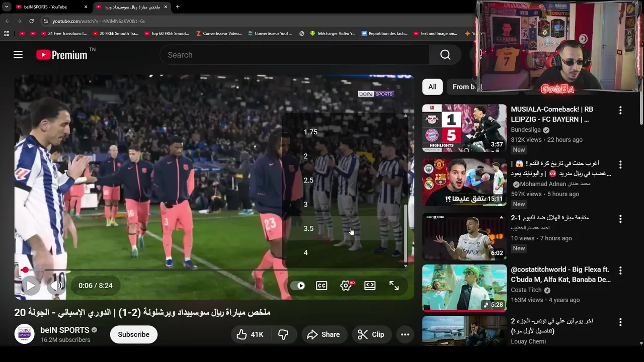This screenshot has height=362, width=644.
Task: Open Convertisseur Video bookmark
Action: (x=219, y=34)
